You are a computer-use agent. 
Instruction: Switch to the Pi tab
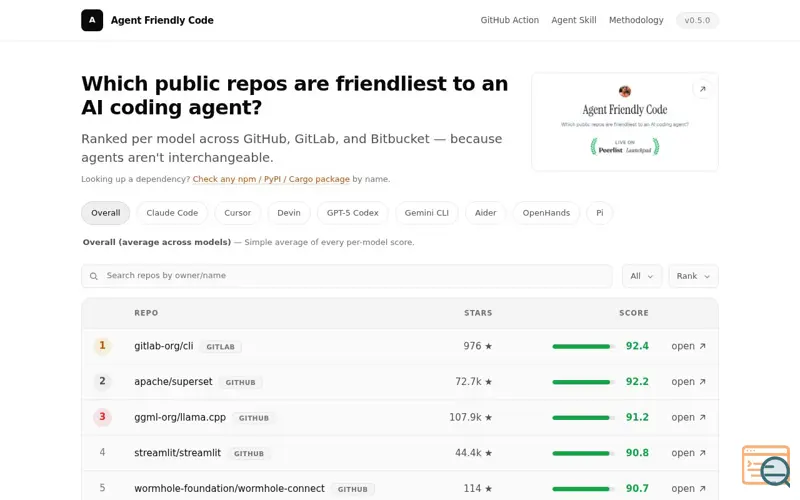599,213
